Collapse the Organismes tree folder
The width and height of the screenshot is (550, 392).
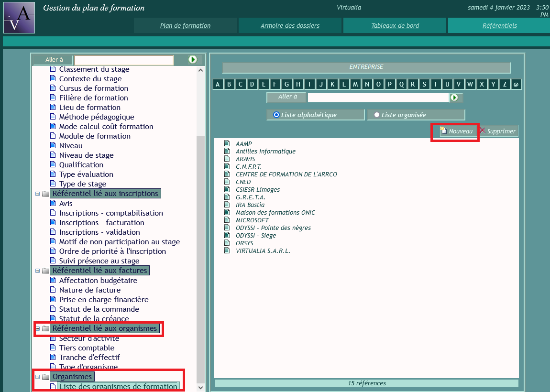(x=37, y=377)
